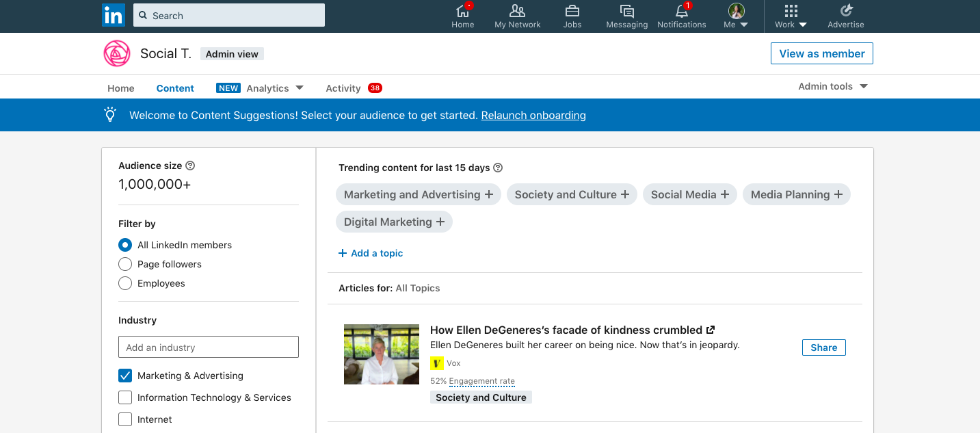This screenshot has width=980, height=433.
Task: Add the Digital Marketing topic
Action: 394,222
